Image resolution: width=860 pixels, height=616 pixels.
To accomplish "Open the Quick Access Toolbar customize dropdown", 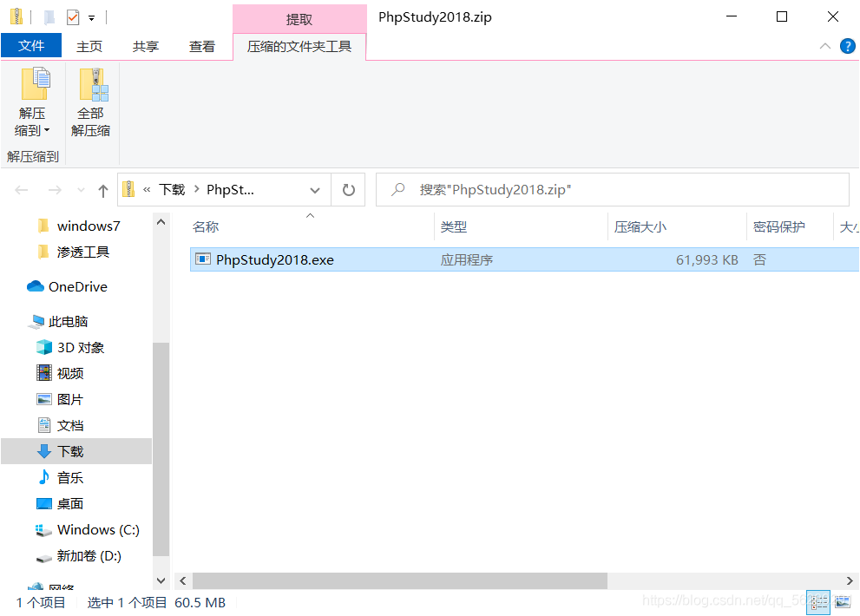I will [91, 17].
